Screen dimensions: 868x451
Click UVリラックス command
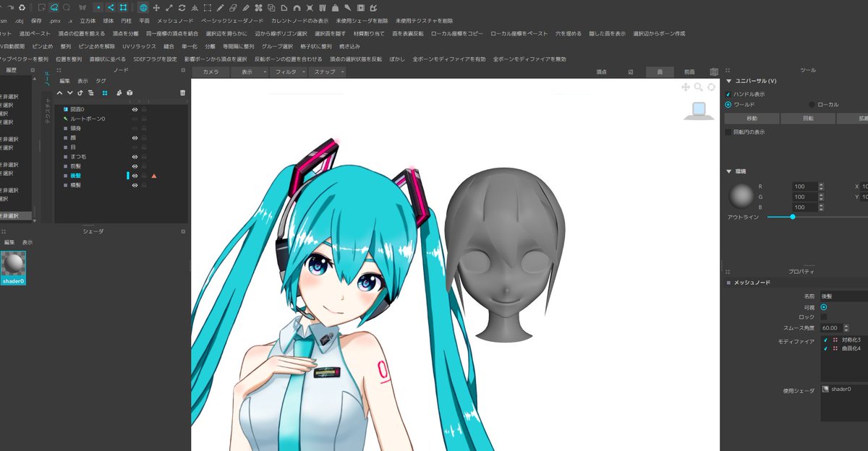pos(139,46)
